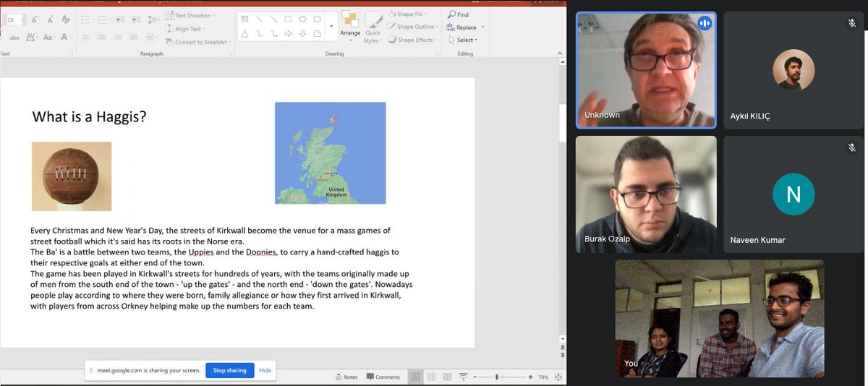Viewport: 868px width, 386px height.
Task: Click next slide arrow below scrollbar
Action: tap(563, 356)
